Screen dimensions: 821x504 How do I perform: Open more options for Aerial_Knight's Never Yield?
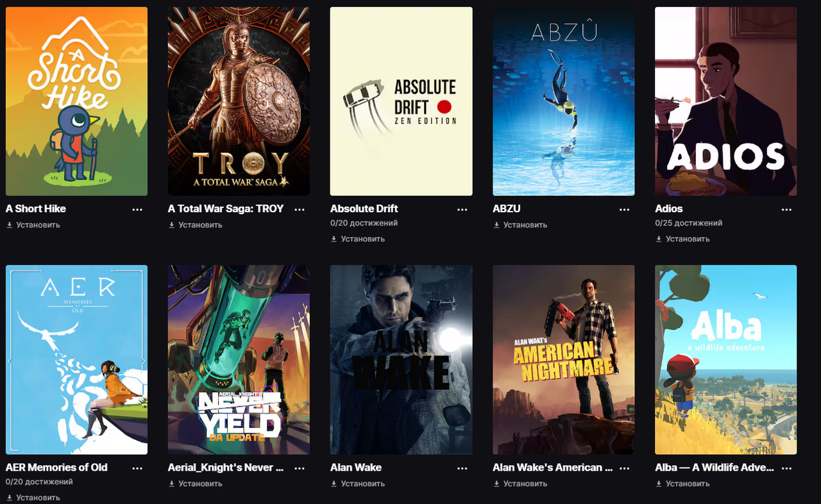[300, 468]
